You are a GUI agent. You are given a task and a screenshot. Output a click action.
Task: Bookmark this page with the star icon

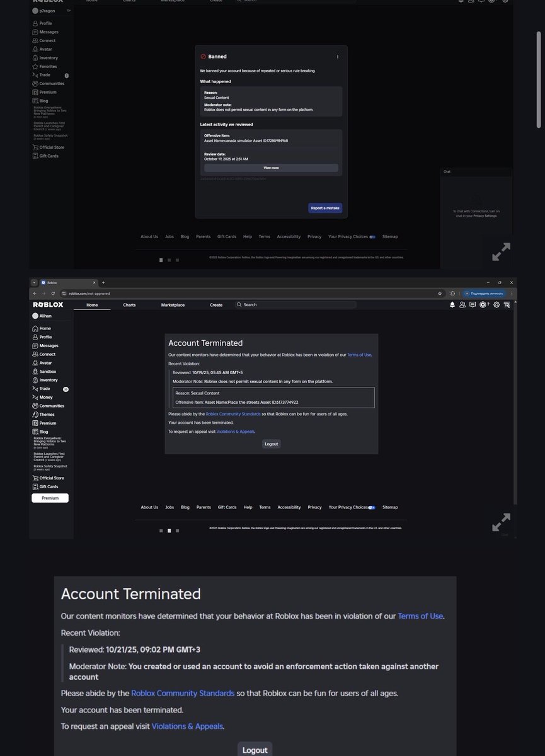(440, 294)
